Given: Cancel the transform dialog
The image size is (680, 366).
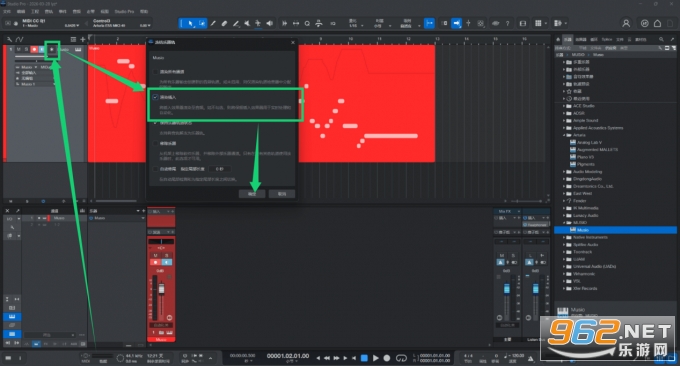Looking at the screenshot, I should click(282, 194).
